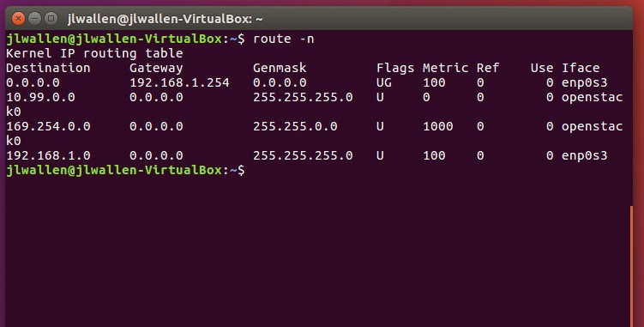Viewport: 644px width, 327px height.
Task: Minimize the terminal window
Action: tap(34, 19)
